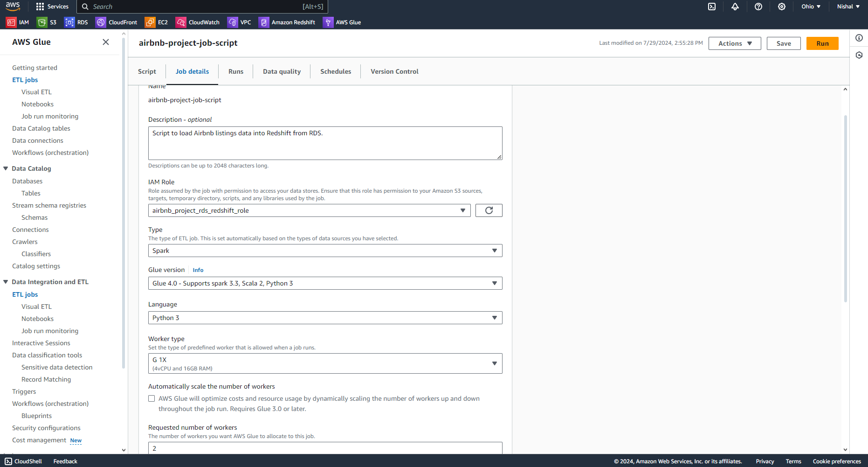Open the job Type dropdown
Image resolution: width=868 pixels, height=467 pixels.
pos(325,251)
